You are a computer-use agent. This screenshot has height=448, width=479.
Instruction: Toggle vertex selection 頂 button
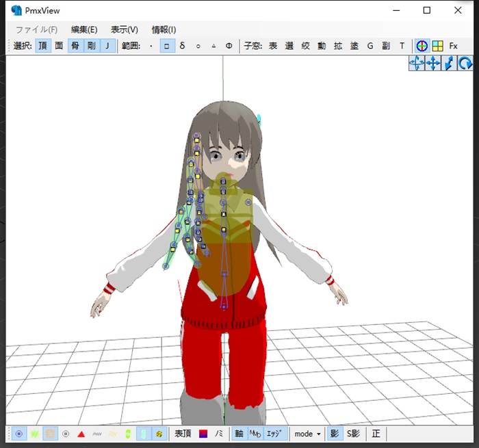click(x=42, y=46)
